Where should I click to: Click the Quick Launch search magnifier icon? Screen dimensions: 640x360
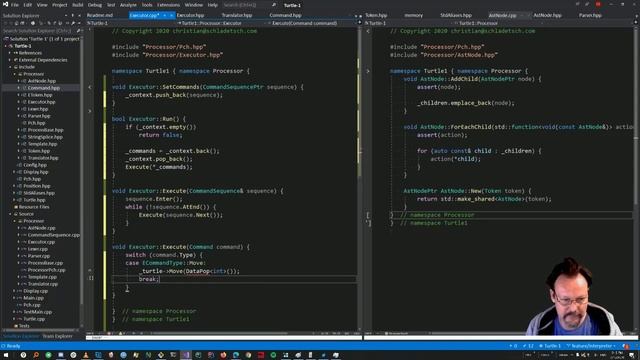(x=274, y=5)
